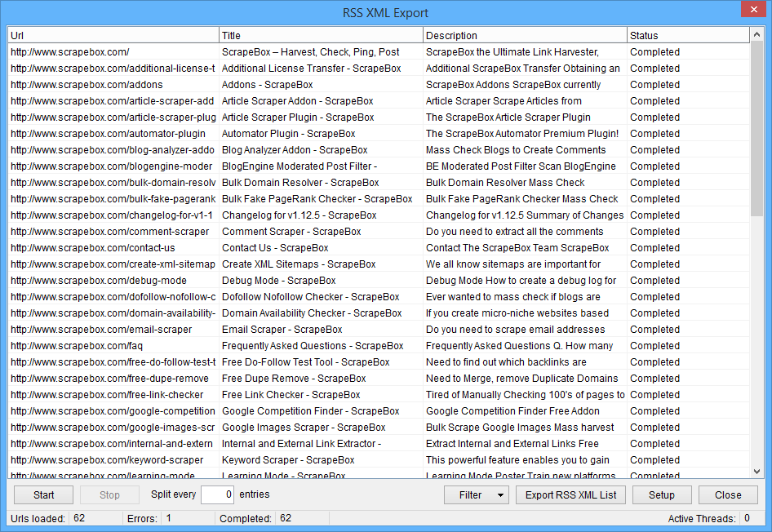Sort by the Title column header
This screenshot has height=532, width=772.
pos(320,35)
